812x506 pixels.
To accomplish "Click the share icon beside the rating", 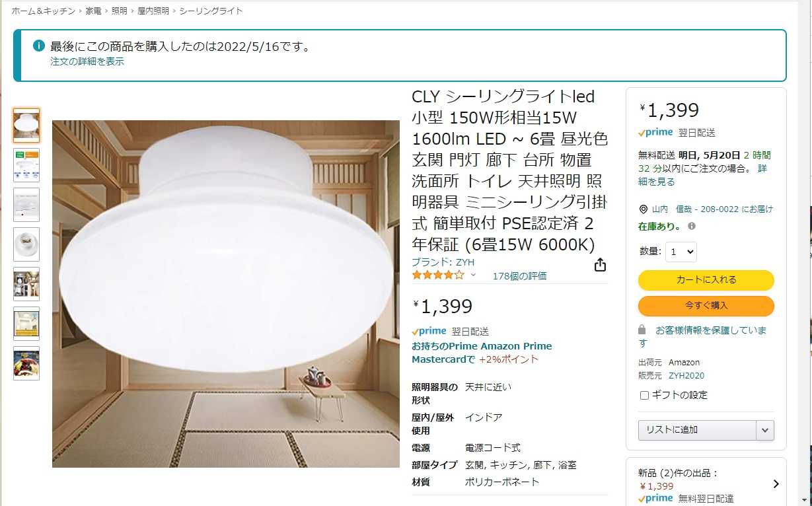I will pyautogui.click(x=600, y=265).
